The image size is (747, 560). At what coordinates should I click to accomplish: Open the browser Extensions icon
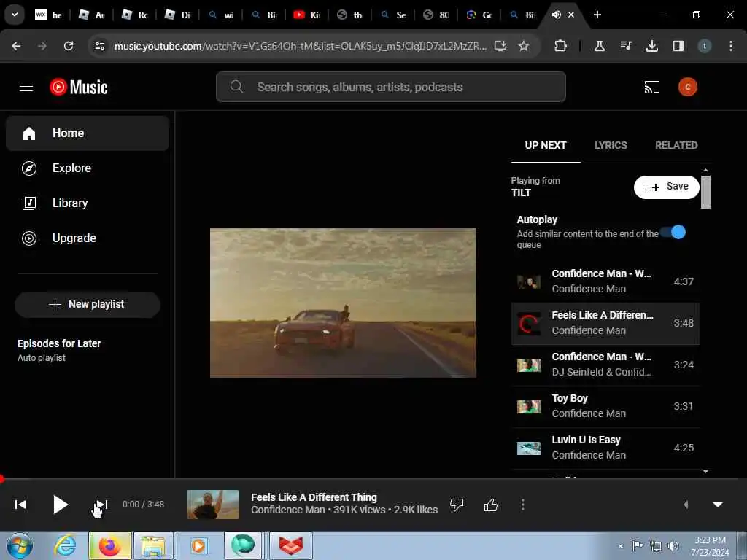pos(561,46)
